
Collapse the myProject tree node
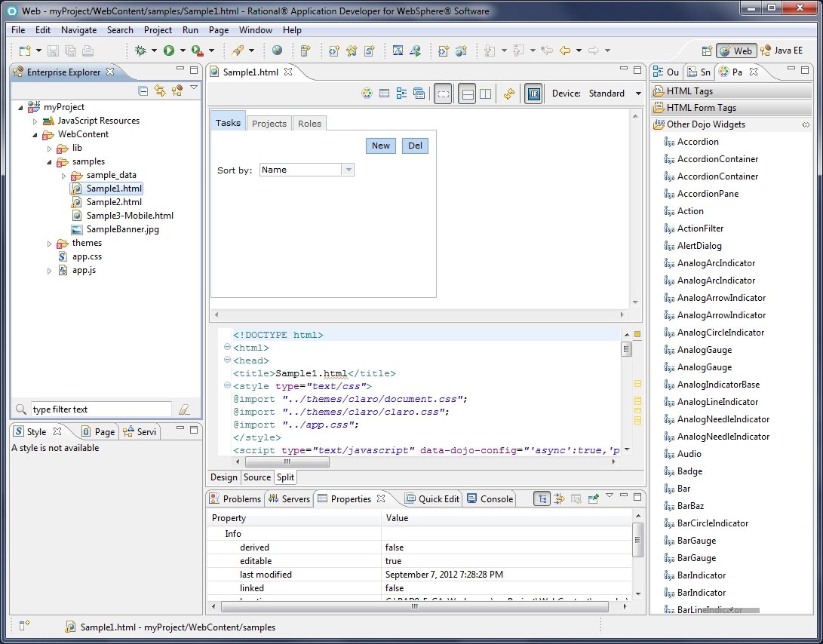(x=20, y=108)
